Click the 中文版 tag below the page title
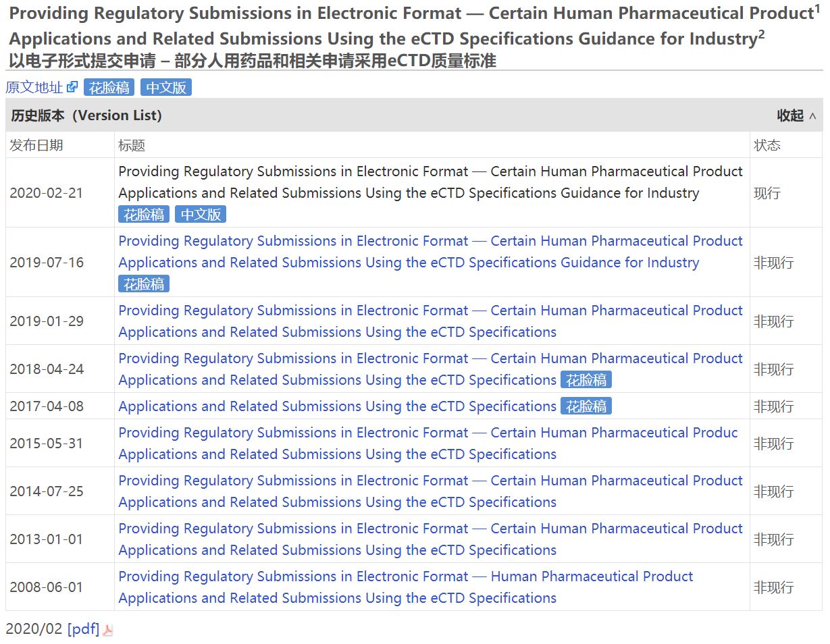This screenshot has width=830, height=644. pyautogui.click(x=166, y=87)
